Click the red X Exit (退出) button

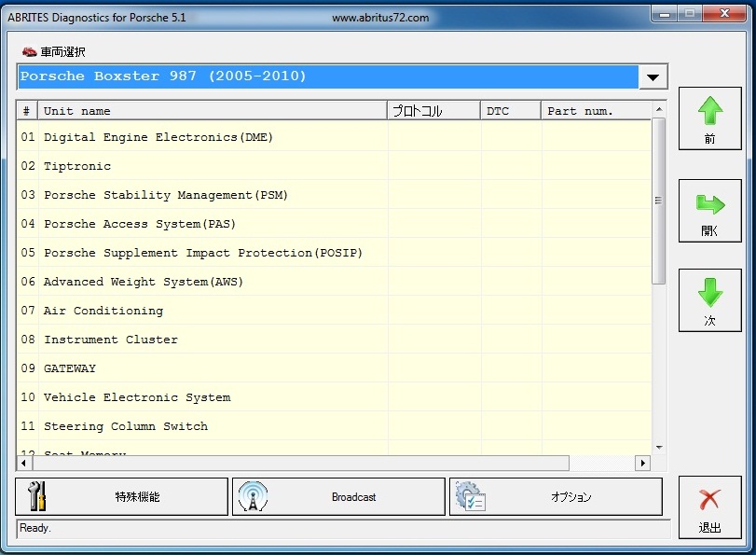point(709,507)
